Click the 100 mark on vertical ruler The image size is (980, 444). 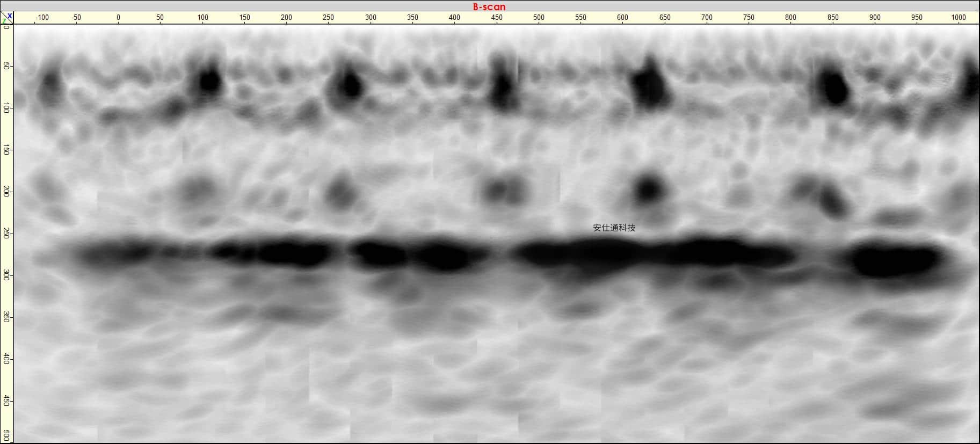(6, 108)
